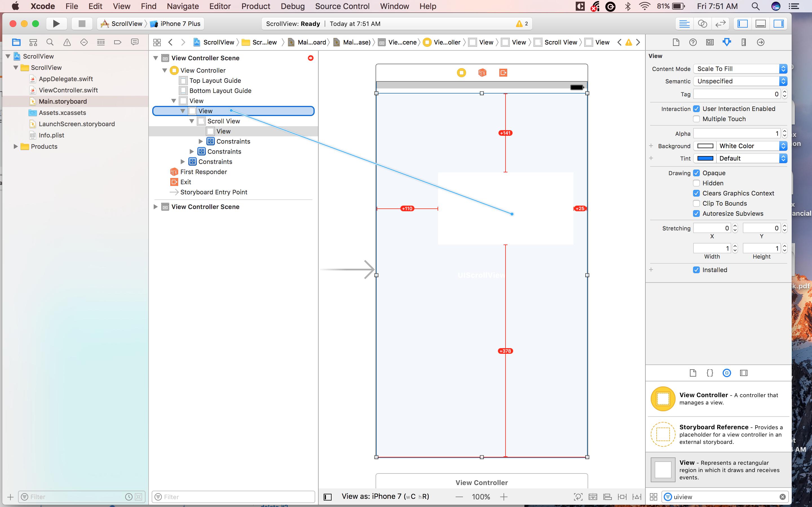Open the Identity inspector
Viewport: 812px width, 507px height.
[710, 42]
